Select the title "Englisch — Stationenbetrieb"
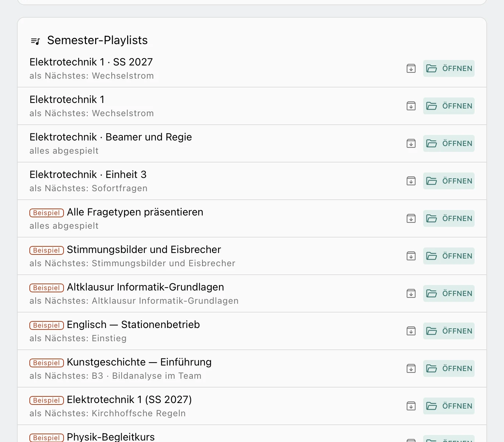 (x=133, y=325)
